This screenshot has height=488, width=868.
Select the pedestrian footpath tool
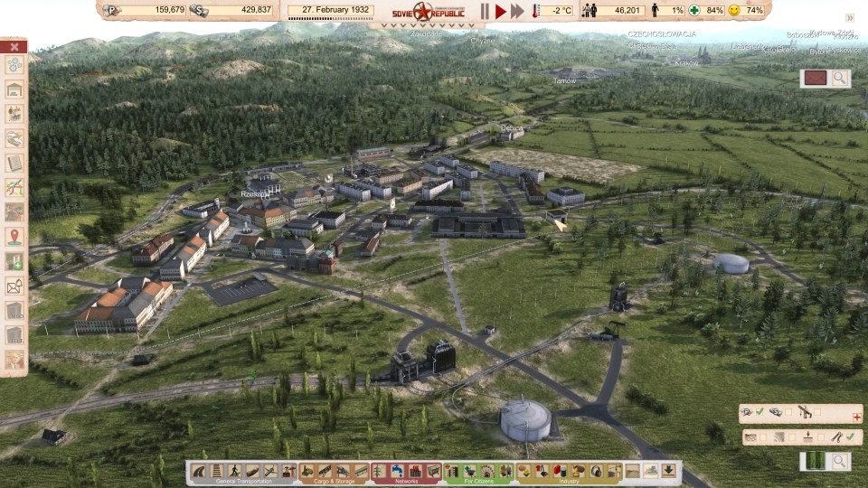pyautogui.click(x=235, y=471)
